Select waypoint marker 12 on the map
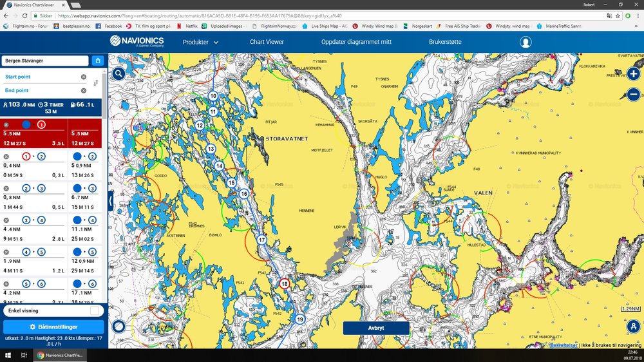644x362 pixels. click(x=200, y=126)
